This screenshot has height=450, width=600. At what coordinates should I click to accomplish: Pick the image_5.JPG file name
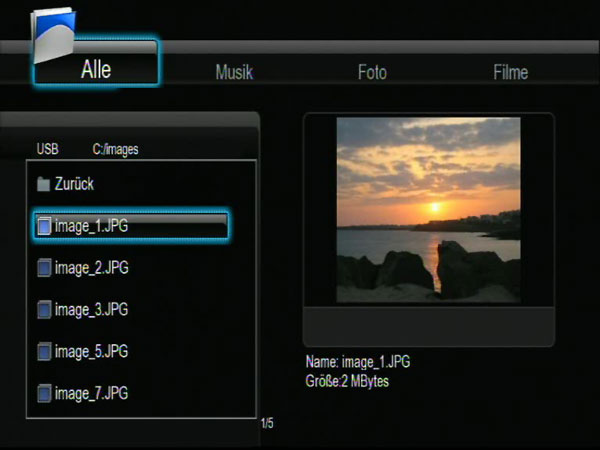91,352
